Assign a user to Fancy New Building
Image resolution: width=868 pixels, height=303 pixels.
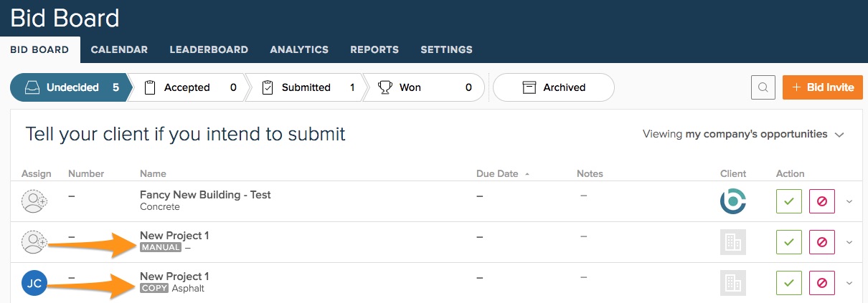pos(34,201)
